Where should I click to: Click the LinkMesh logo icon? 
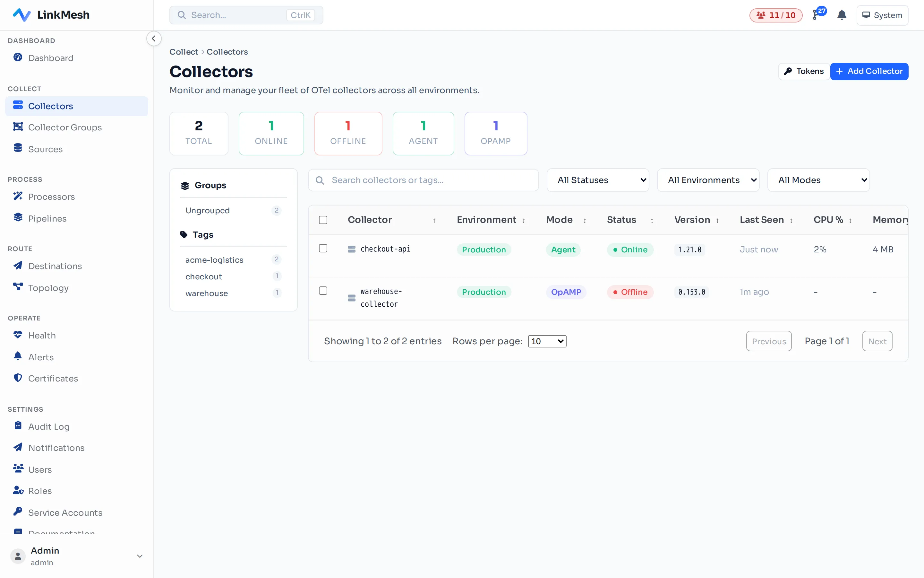coord(21,15)
